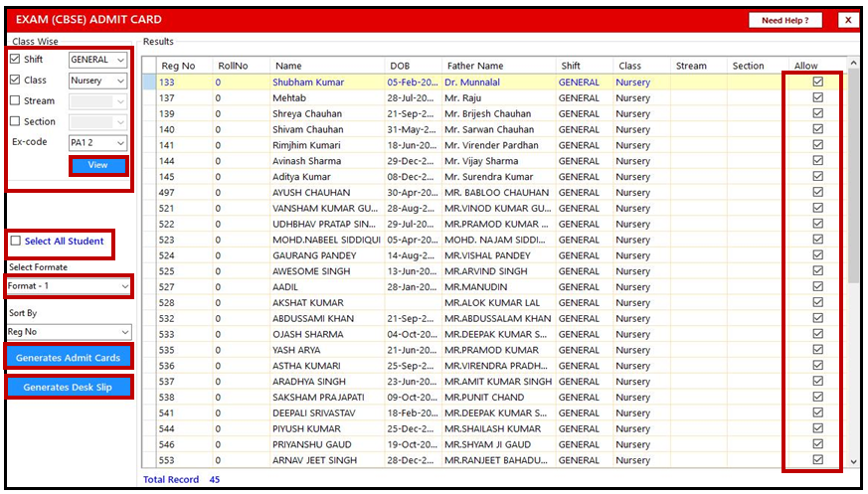The width and height of the screenshot is (868, 494).
Task: Click father name MR. BABLOO CHAUHAN
Action: click(x=496, y=193)
